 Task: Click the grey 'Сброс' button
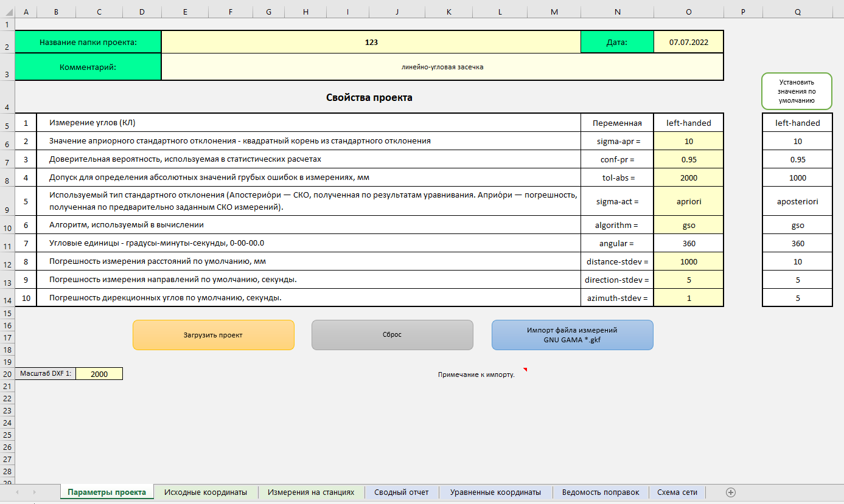(392, 335)
